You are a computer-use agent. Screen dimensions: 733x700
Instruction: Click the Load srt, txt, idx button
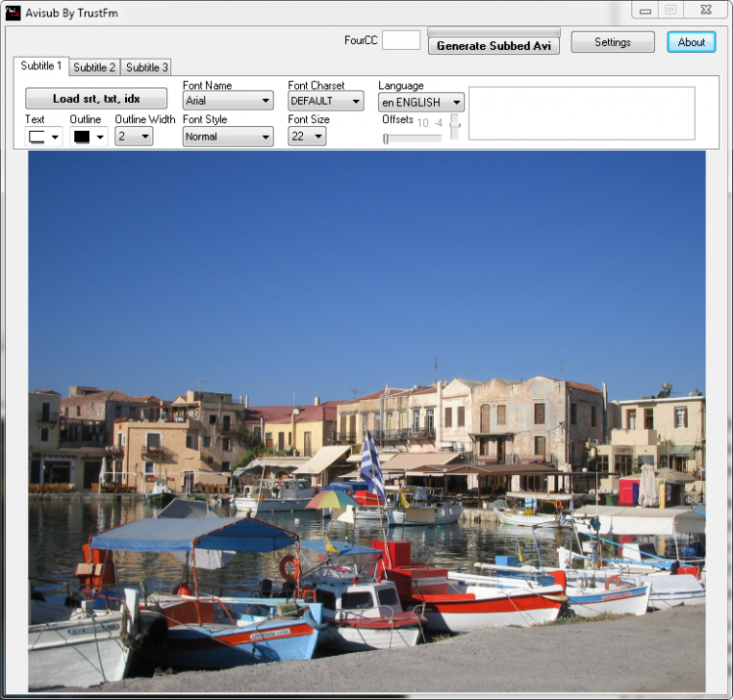tap(97, 99)
